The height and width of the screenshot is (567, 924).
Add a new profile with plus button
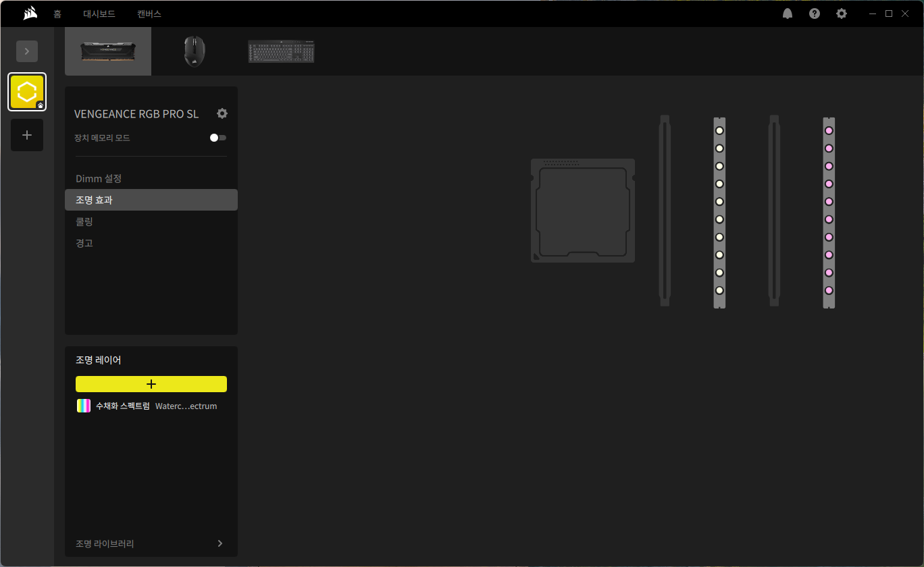pyautogui.click(x=27, y=135)
